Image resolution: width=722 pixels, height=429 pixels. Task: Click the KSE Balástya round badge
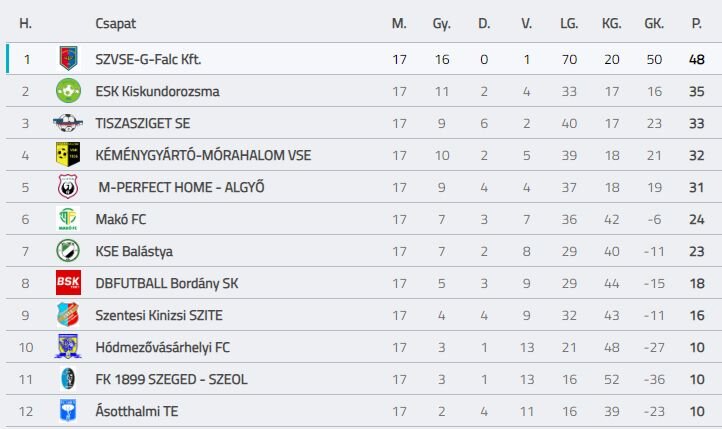coord(68,251)
